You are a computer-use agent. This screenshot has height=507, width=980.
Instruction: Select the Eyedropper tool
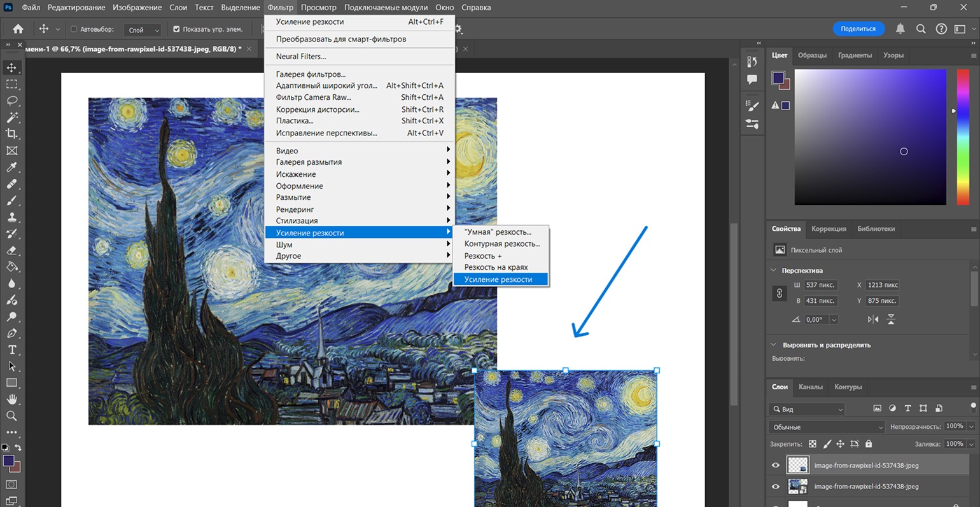pos(11,167)
